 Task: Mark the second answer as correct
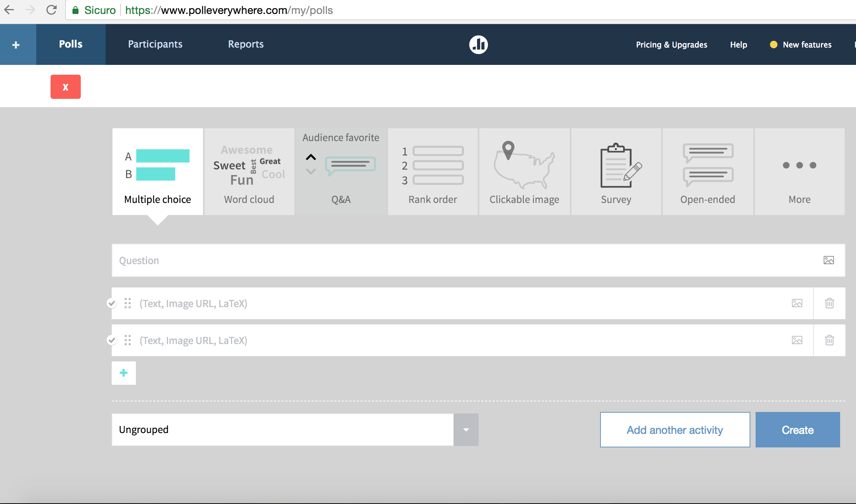point(112,340)
